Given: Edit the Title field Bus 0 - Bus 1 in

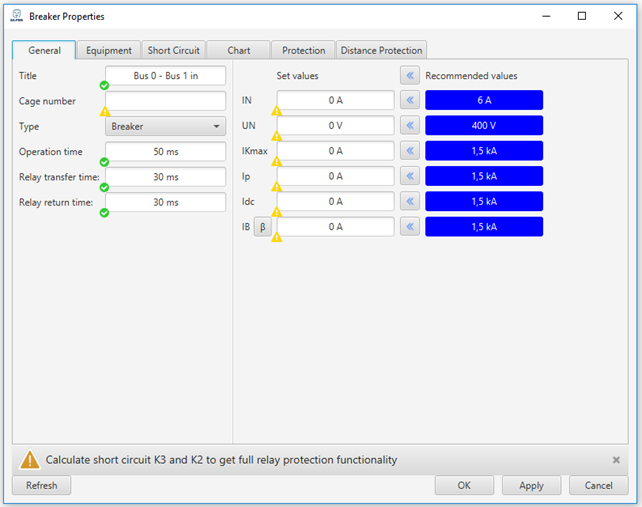Looking at the screenshot, I should pos(165,76).
